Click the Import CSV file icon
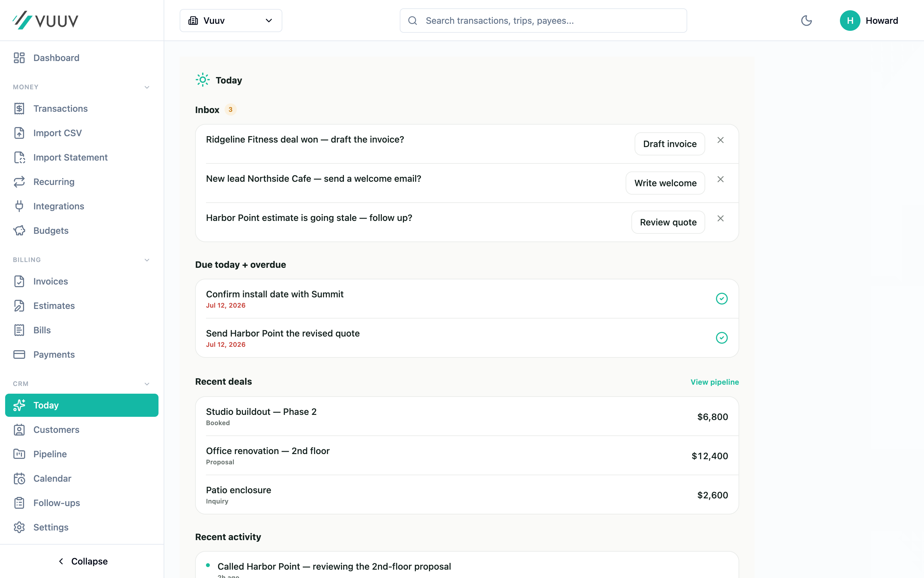Screen dimensions: 924x578 [19, 133]
